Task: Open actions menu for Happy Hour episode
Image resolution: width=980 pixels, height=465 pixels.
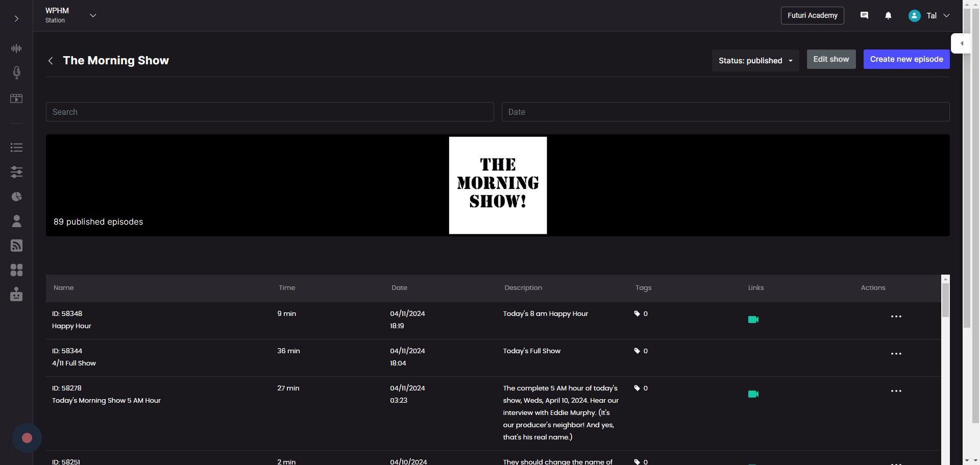Action: (896, 316)
